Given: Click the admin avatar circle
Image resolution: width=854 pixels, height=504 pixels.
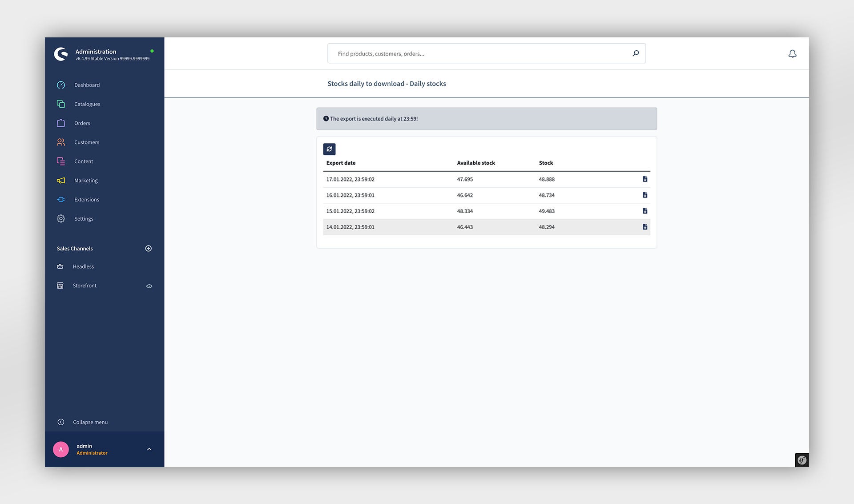Looking at the screenshot, I should click(61, 449).
